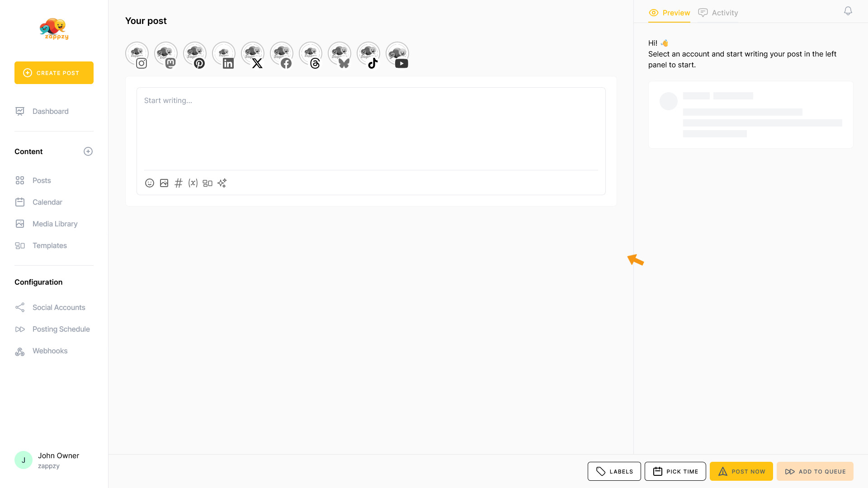868x488 pixels.
Task: Open the hashtag picker icon
Action: tap(179, 183)
